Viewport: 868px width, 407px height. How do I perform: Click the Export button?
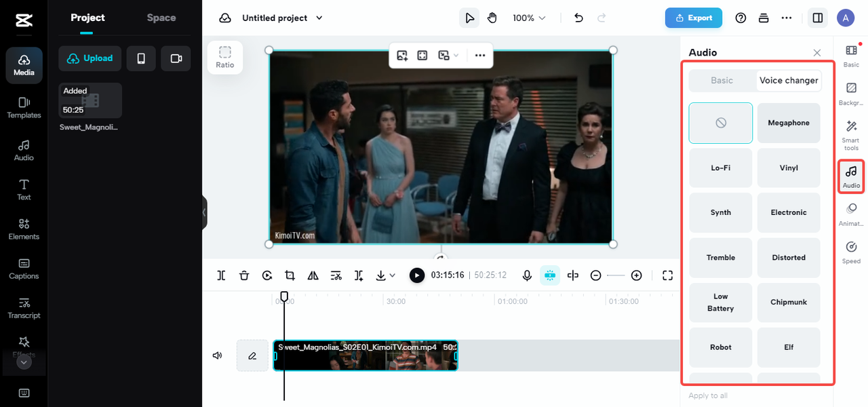693,18
